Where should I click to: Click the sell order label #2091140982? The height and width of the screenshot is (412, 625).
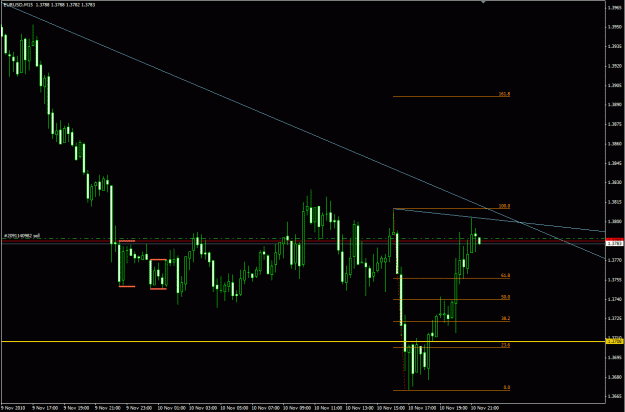pos(22,236)
